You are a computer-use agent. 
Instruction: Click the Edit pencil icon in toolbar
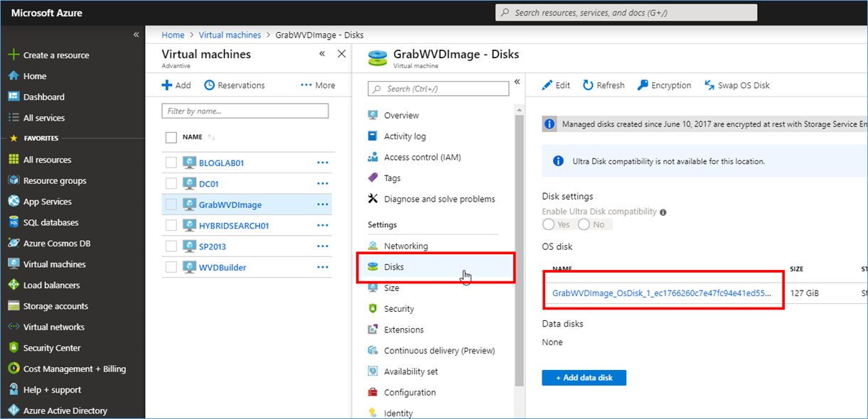coord(547,85)
